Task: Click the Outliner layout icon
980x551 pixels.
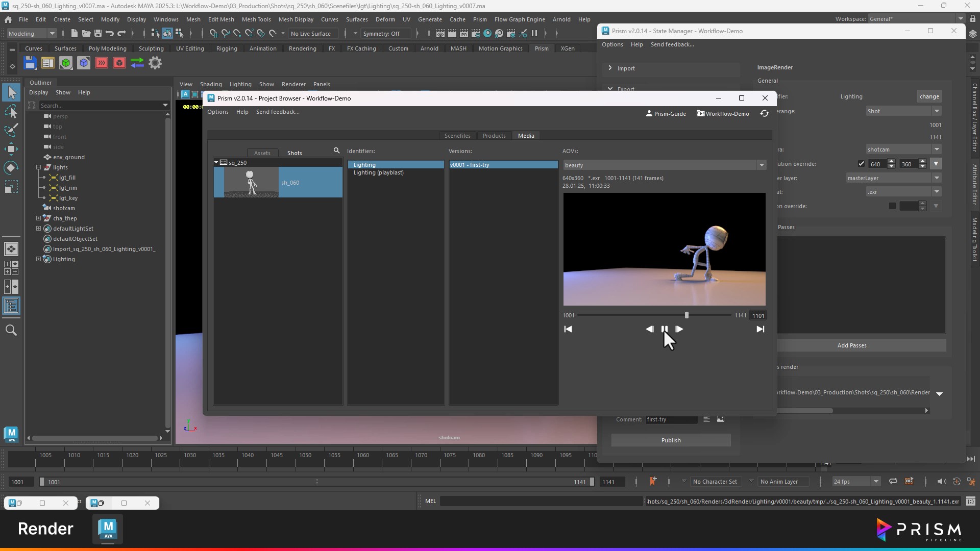Action: pyautogui.click(x=11, y=306)
